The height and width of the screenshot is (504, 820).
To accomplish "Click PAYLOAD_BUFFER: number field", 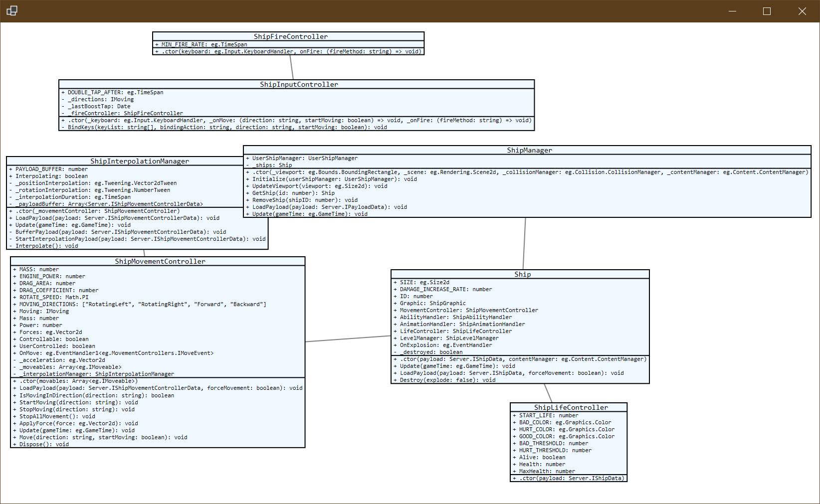I will click(48, 169).
